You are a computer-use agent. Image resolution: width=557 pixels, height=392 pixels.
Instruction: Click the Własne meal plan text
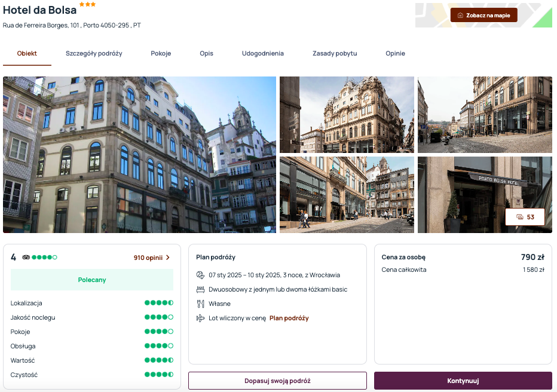219,304
